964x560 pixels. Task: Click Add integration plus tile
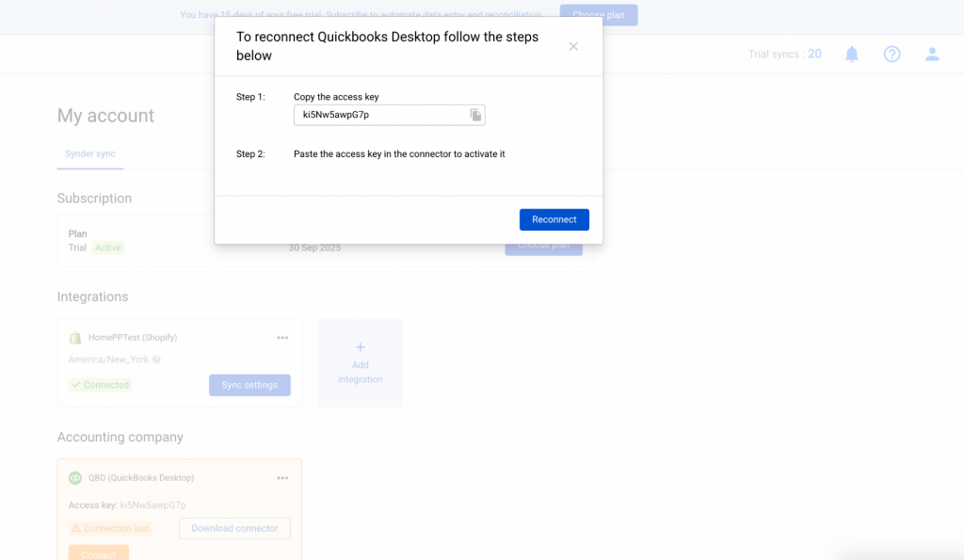pos(360,362)
